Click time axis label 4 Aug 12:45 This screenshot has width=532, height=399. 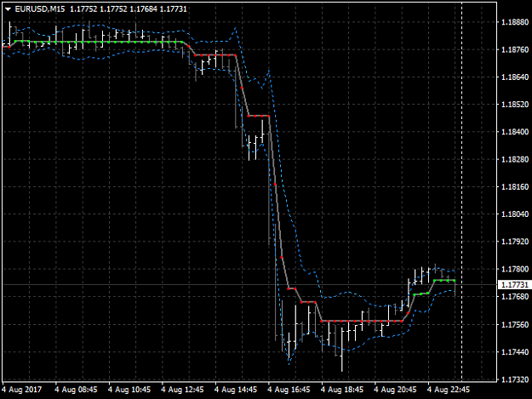pyautogui.click(x=182, y=390)
